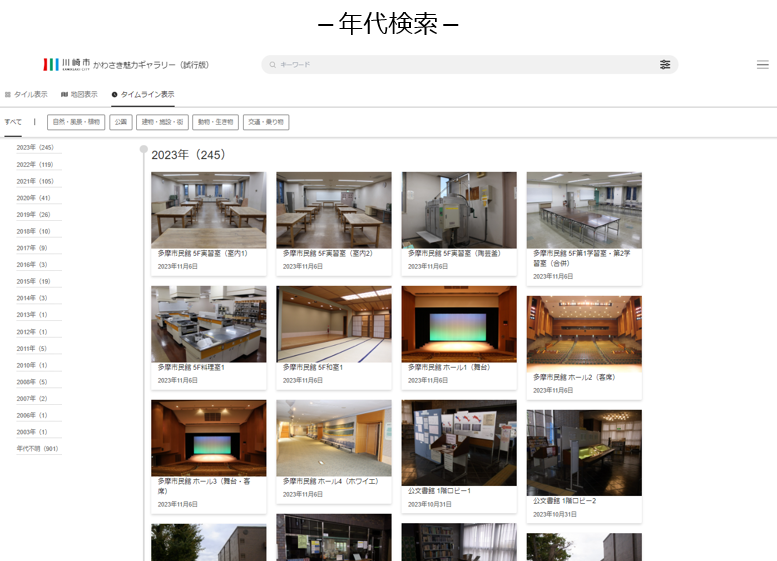Jump to 2019年 (26)
Viewport: 777px width, 561px height.
pyautogui.click(x=34, y=215)
